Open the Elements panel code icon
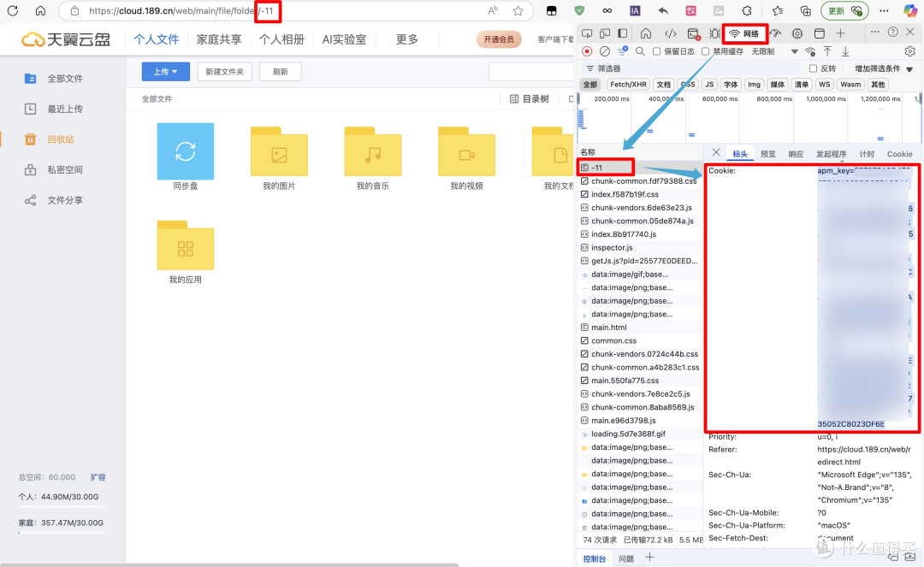The width and height of the screenshot is (924, 567). click(x=670, y=33)
